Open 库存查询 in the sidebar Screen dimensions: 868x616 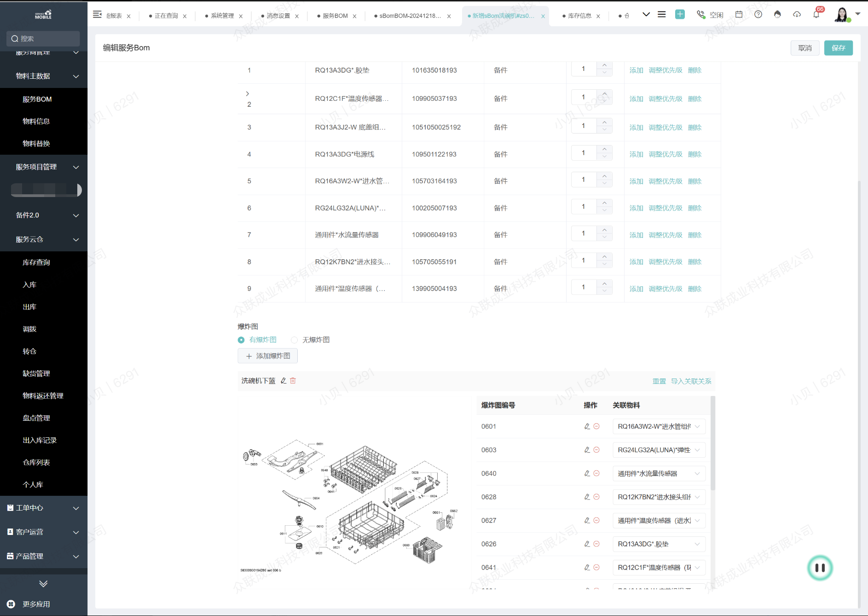click(x=36, y=262)
